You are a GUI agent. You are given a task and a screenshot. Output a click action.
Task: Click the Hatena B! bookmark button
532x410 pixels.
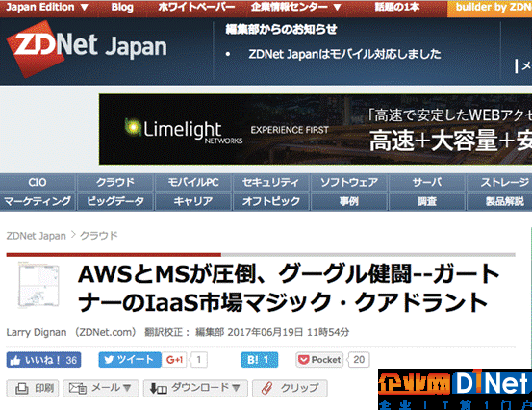click(259, 360)
